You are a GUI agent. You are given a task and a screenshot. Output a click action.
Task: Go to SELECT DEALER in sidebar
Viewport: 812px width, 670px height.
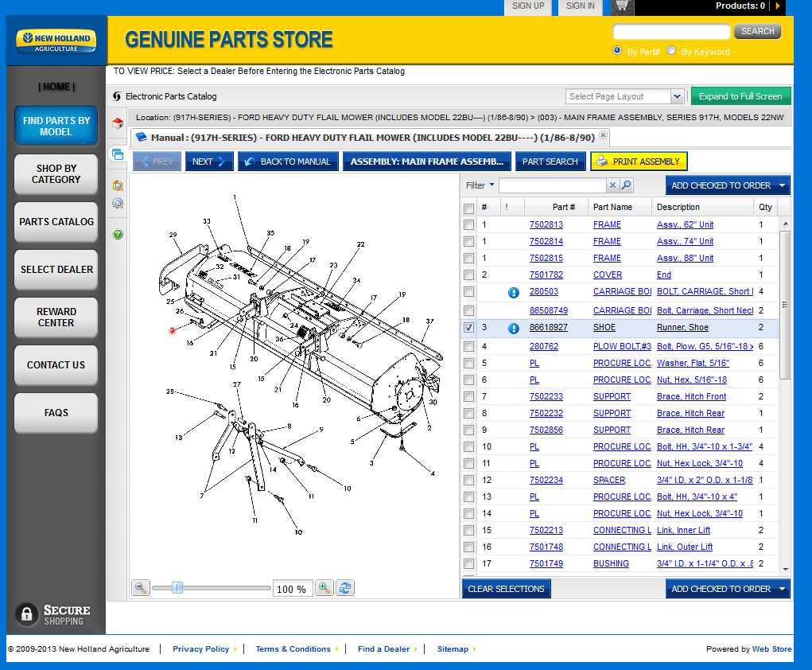click(56, 270)
